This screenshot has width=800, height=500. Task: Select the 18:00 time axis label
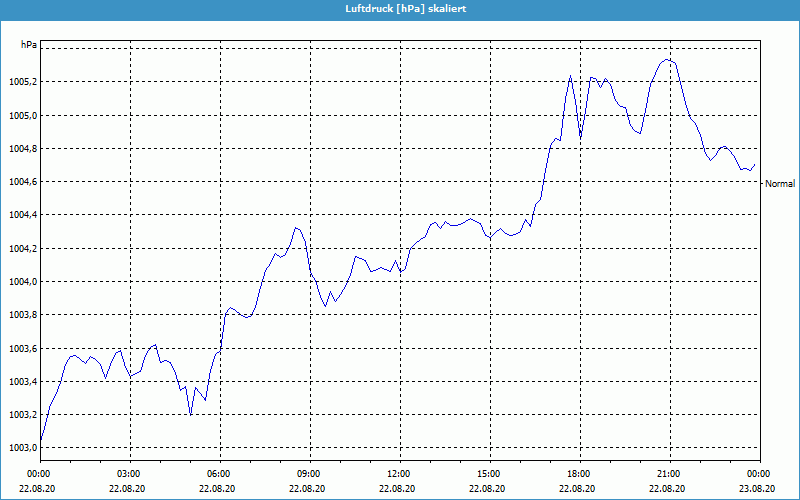tap(579, 473)
